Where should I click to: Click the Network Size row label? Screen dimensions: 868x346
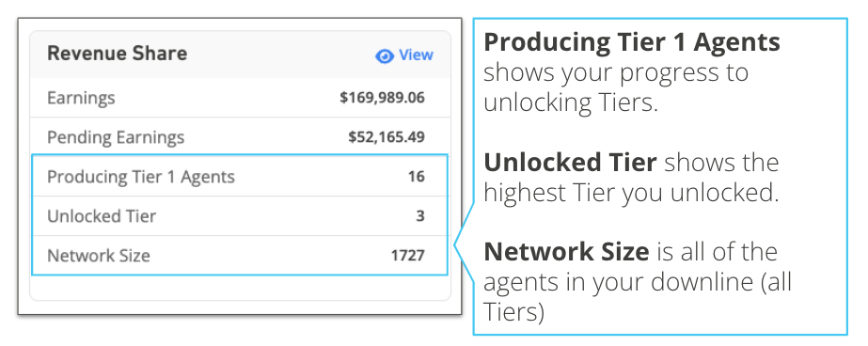coord(99,255)
